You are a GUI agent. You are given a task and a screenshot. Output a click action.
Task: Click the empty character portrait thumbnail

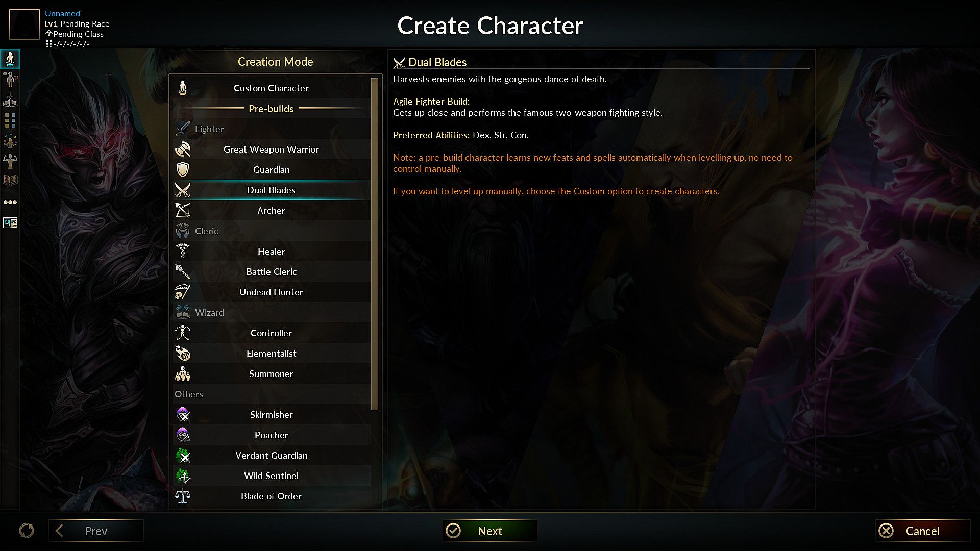tap(24, 24)
